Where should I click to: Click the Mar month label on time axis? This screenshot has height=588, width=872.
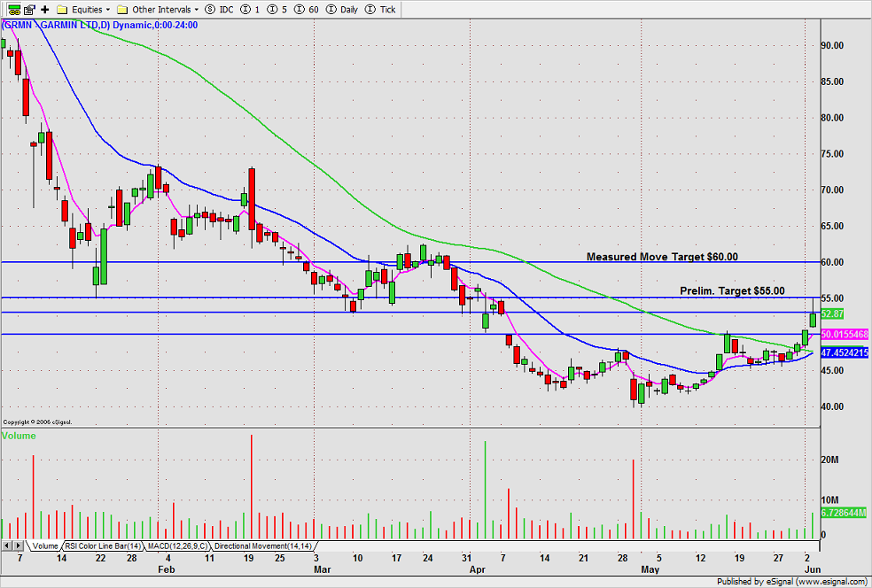pyautogui.click(x=323, y=569)
